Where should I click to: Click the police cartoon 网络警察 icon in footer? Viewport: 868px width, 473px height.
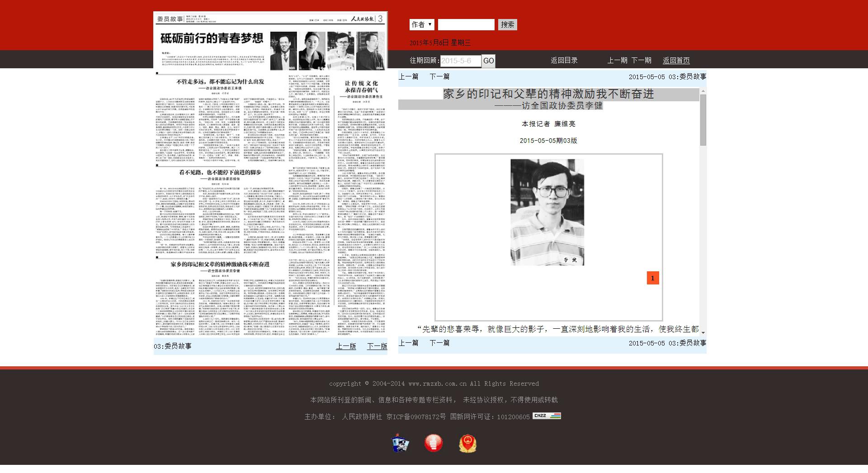(400, 443)
